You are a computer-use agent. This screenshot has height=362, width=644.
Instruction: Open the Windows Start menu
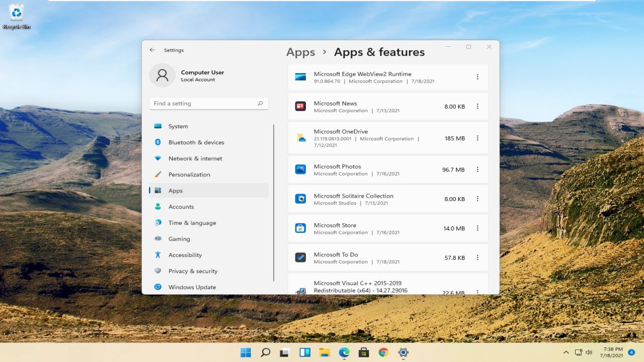246,352
